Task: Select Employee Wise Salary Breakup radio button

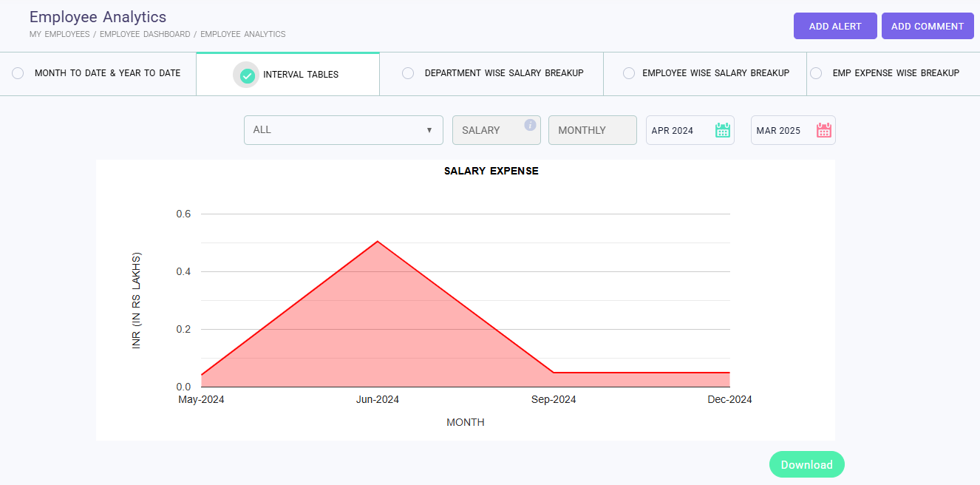Action: [x=628, y=73]
